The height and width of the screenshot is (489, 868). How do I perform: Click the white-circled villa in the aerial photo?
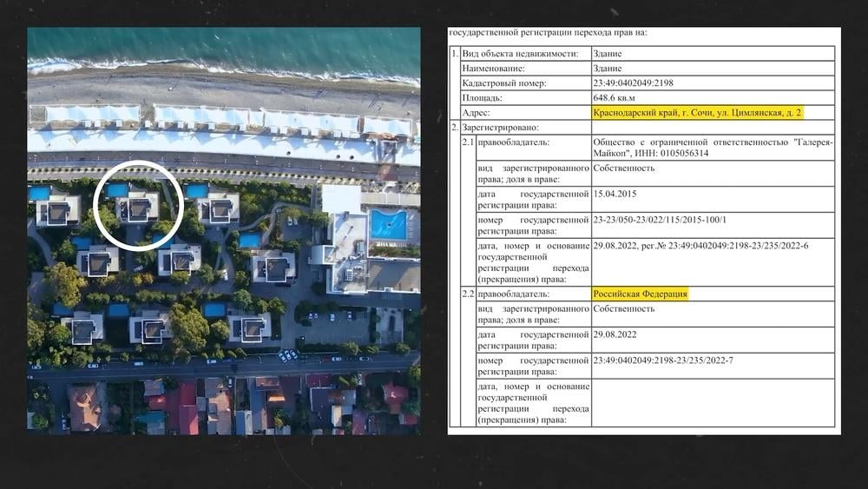(137, 207)
